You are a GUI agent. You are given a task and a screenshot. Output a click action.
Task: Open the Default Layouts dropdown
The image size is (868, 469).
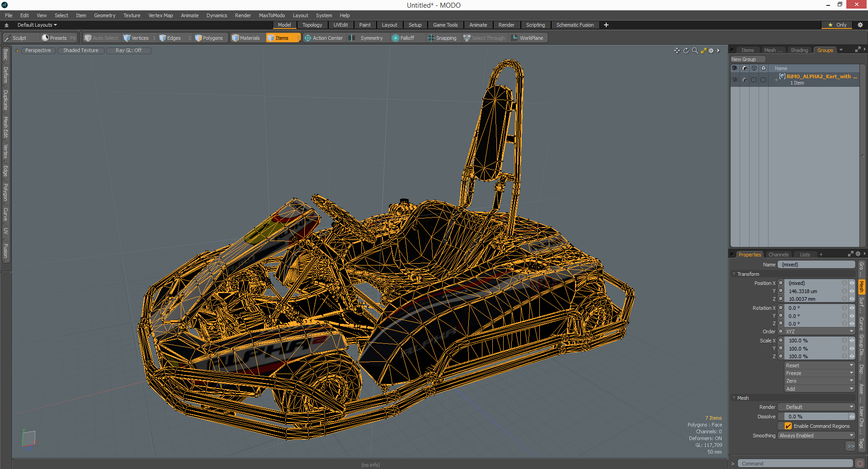tap(37, 25)
